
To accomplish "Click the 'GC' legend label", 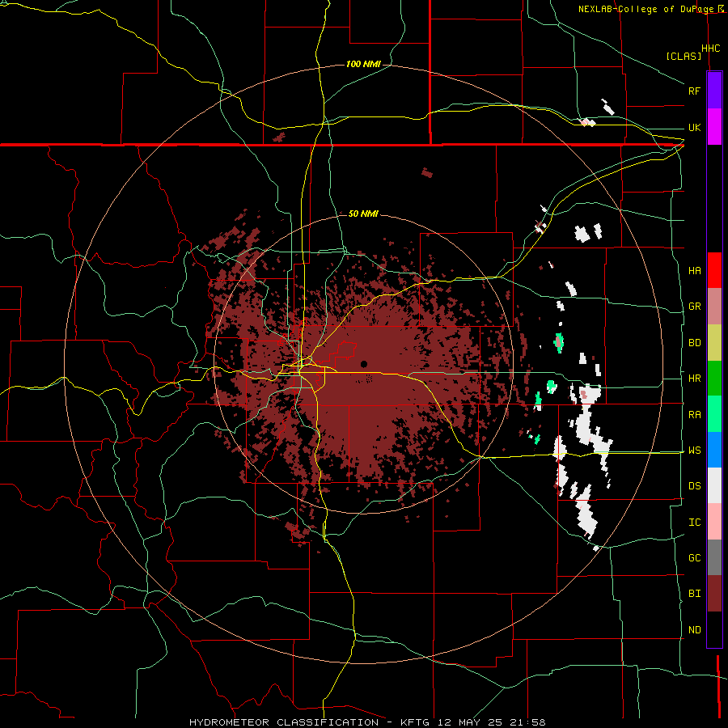I will (x=694, y=558).
